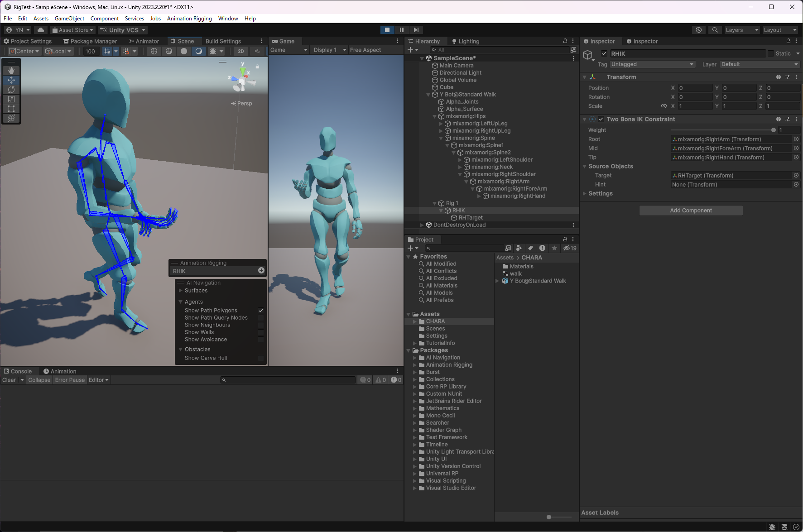Add bone renderer with RHIK plus icon
The width and height of the screenshot is (803, 532).
pos(261,271)
